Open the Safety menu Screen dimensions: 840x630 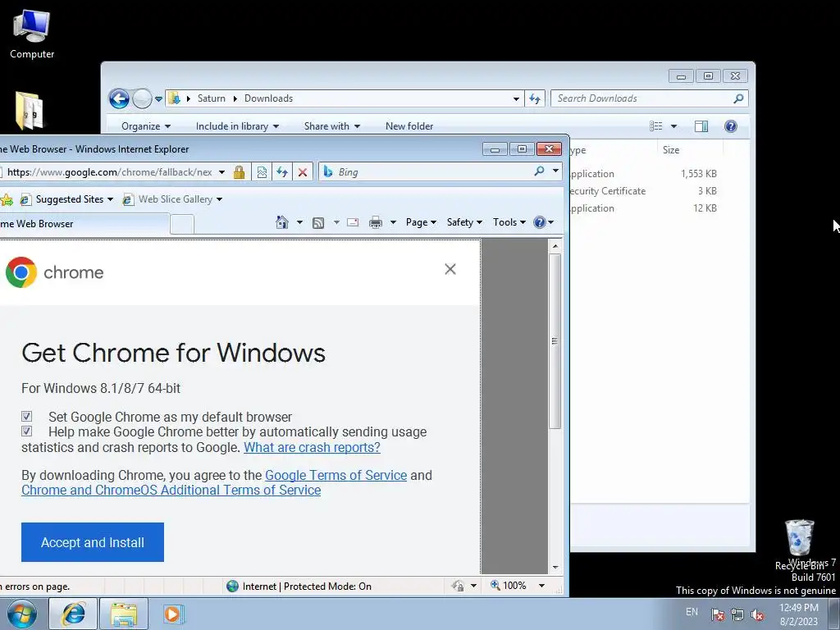click(464, 222)
